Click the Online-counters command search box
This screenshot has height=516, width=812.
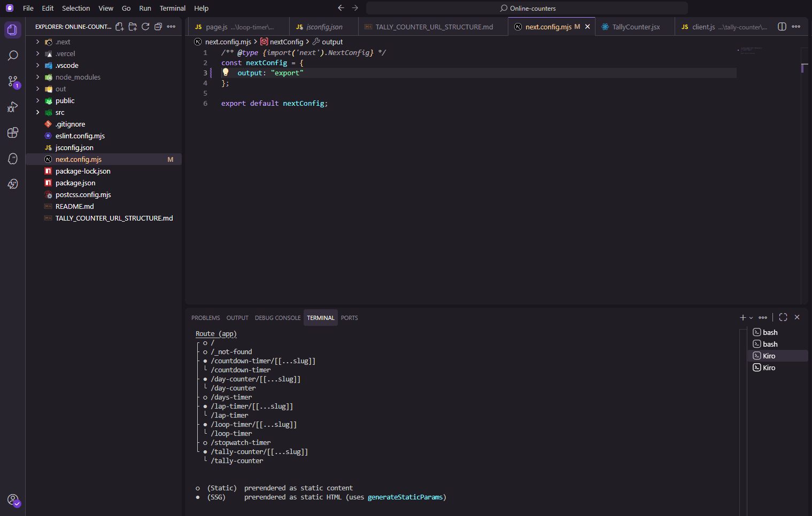[x=527, y=9]
